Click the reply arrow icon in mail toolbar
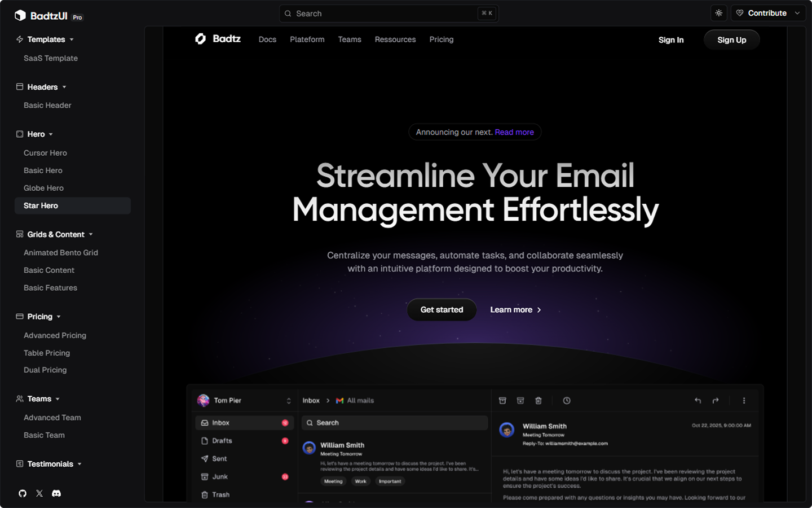The width and height of the screenshot is (812, 508). click(698, 401)
